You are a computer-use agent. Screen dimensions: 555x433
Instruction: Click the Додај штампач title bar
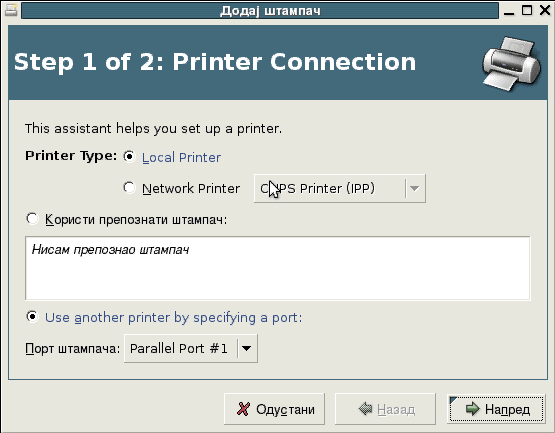(260, 11)
